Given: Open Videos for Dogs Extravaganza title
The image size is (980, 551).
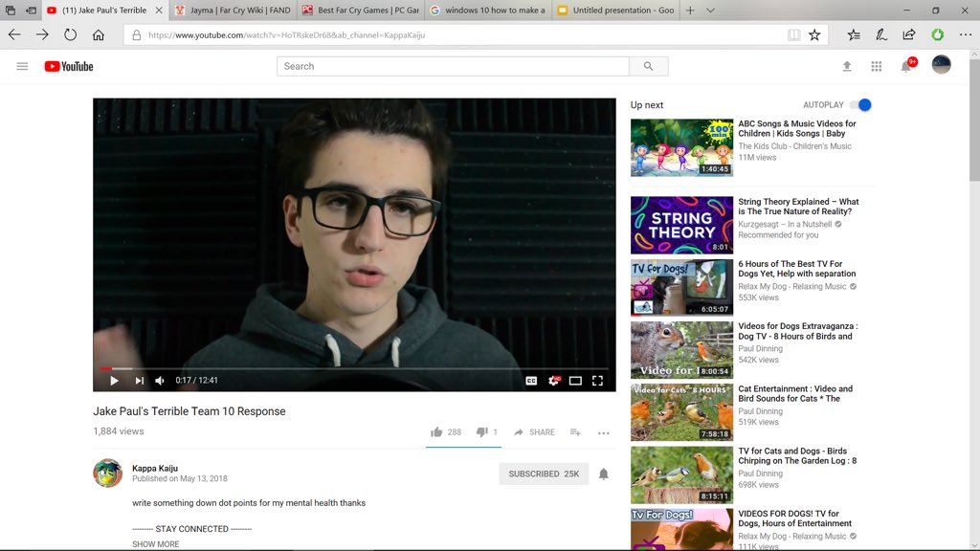Looking at the screenshot, I should click(797, 331).
